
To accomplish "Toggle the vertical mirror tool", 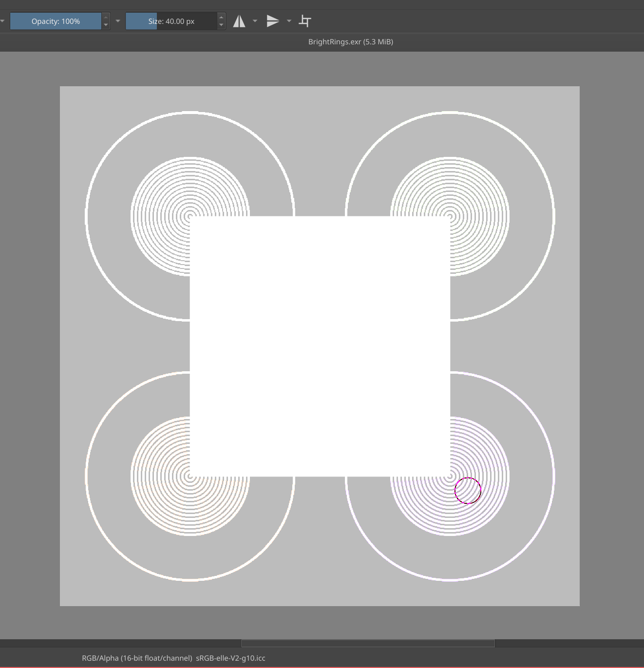I will point(273,21).
